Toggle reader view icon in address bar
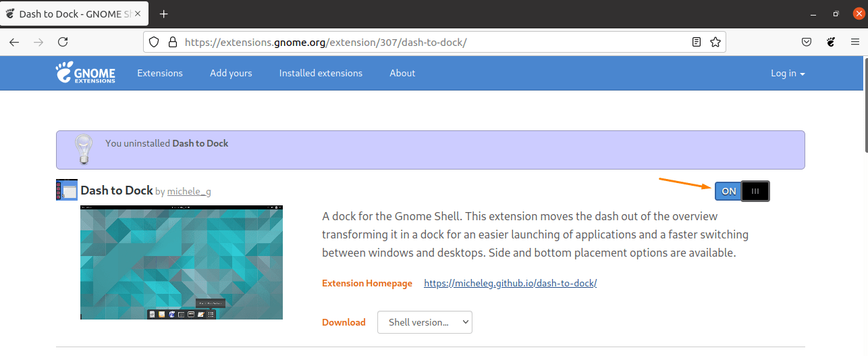 coord(697,42)
